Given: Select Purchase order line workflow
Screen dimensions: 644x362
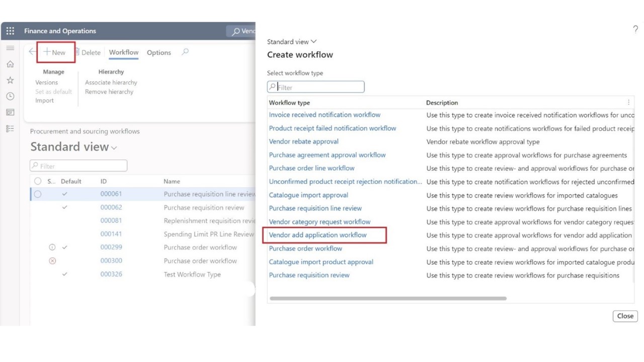Looking at the screenshot, I should [x=311, y=168].
